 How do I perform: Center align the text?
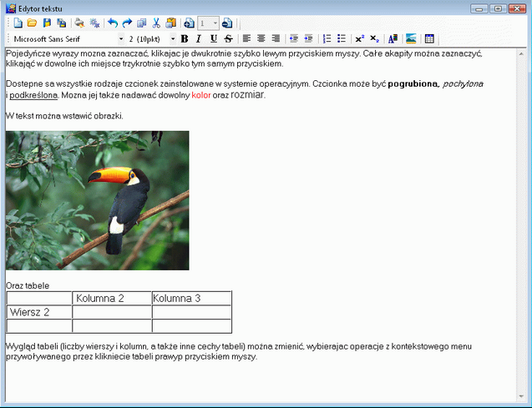pyautogui.click(x=261, y=39)
